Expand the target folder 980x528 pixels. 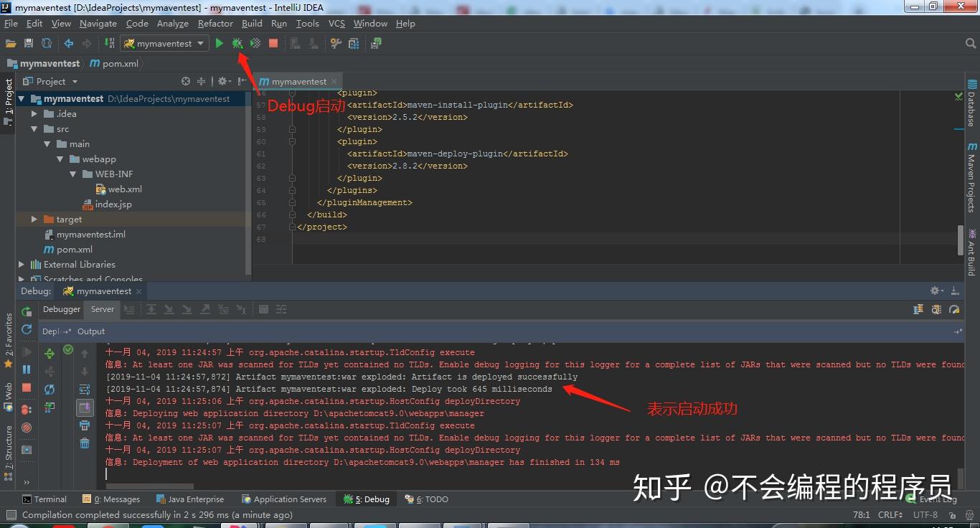[34, 220]
